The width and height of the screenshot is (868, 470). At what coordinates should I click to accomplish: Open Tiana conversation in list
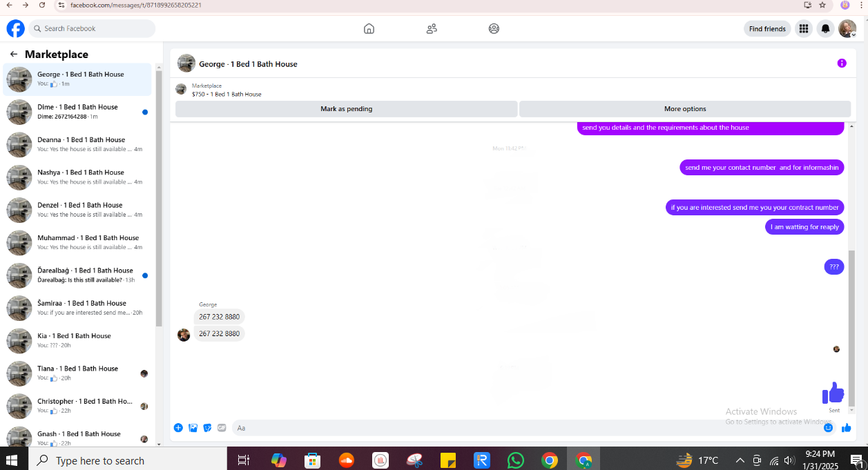[77, 373]
